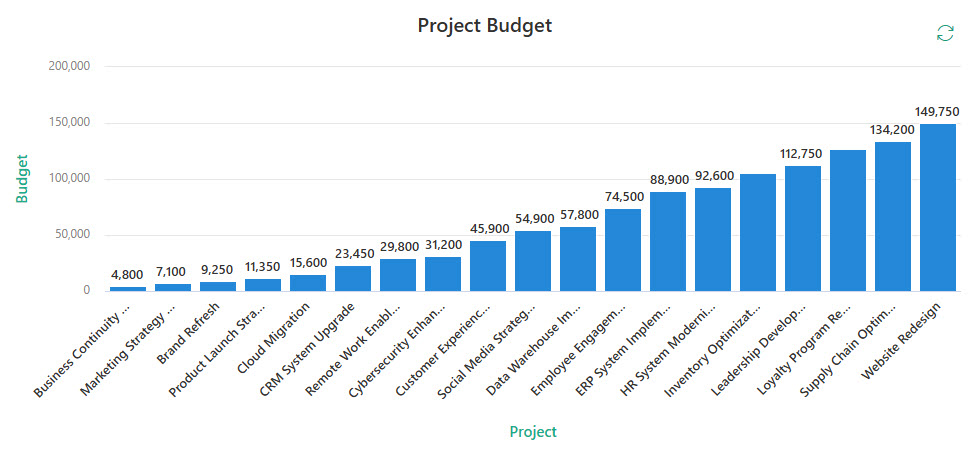Click the Project x-axis title
Screen dimensions: 977x453
(533, 432)
